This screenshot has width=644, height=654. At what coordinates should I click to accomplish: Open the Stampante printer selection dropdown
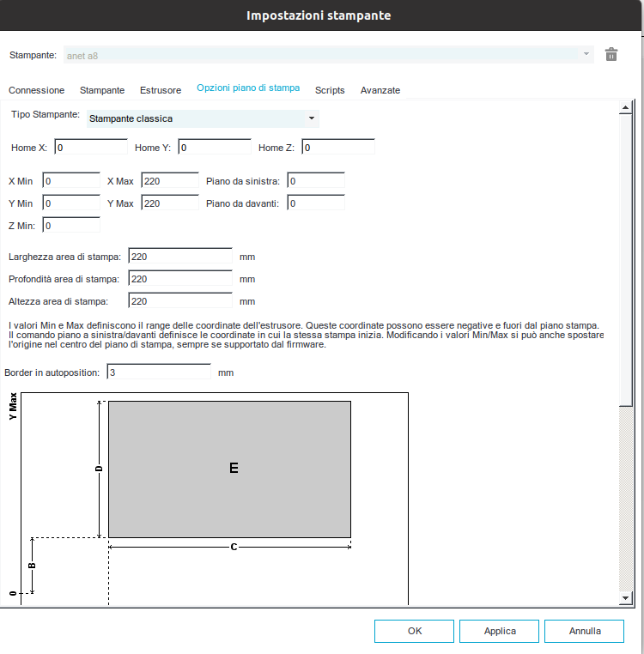(x=329, y=55)
